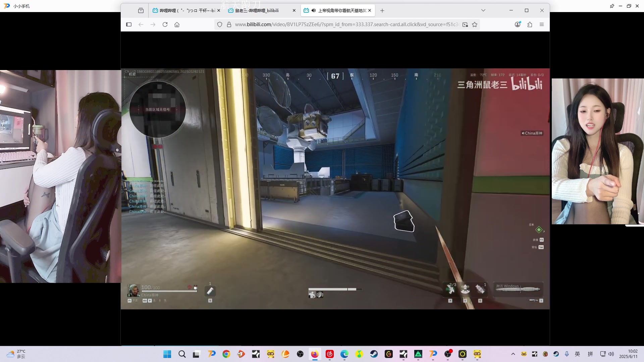Viewport: 644px width, 362px height.
Task: Open the 27°C 多云 weather widget
Action: [x=16, y=354]
